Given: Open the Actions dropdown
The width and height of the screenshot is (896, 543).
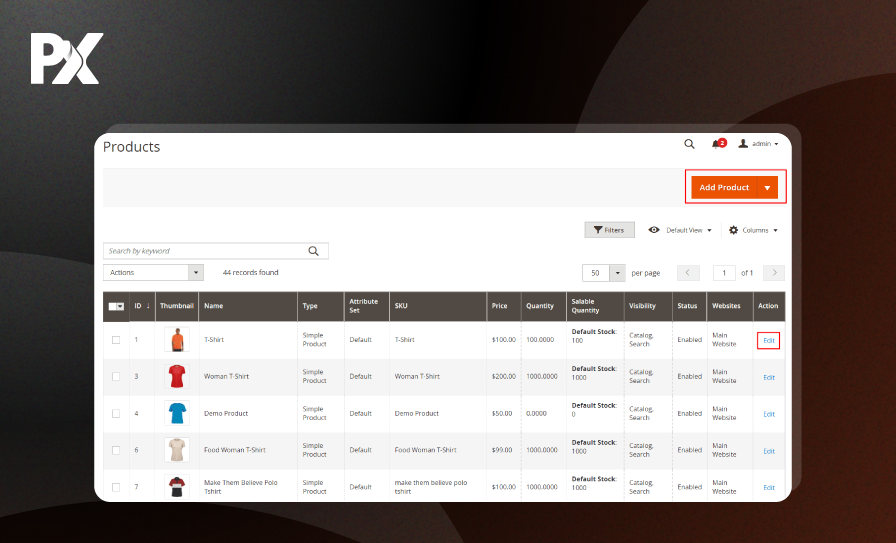Looking at the screenshot, I should [153, 272].
